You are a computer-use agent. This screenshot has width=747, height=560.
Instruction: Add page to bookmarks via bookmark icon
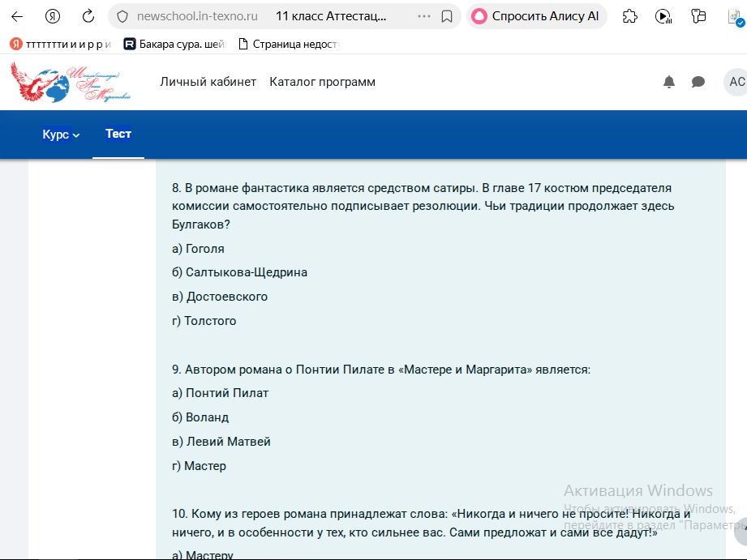pos(447,17)
